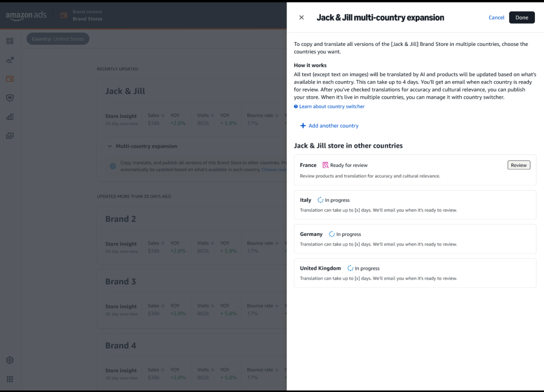Select the Italy in-progress card
Image resolution: width=544 pixels, height=392 pixels.
(415, 205)
